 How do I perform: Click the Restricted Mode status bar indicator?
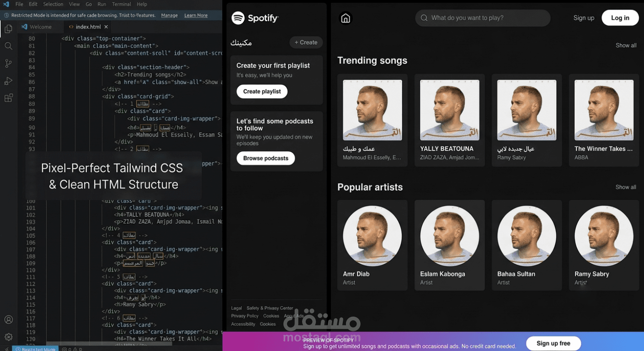coord(35,349)
